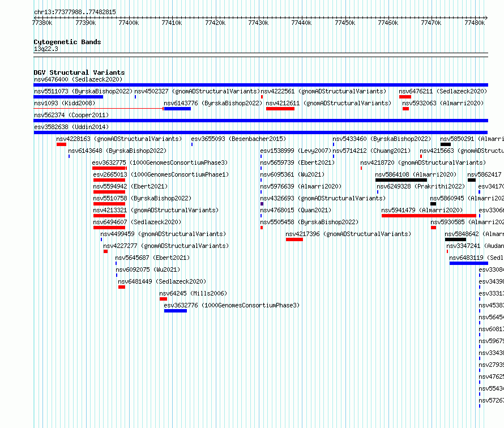Click the red bar under nsv6476211
The image size is (504, 428).
pyautogui.click(x=405, y=97)
